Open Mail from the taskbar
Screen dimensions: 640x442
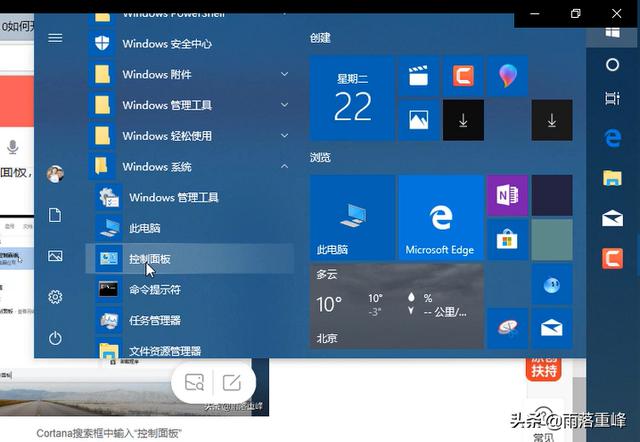click(x=612, y=218)
